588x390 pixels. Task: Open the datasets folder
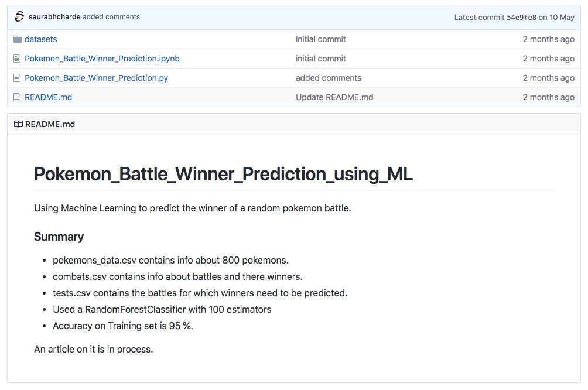(41, 39)
